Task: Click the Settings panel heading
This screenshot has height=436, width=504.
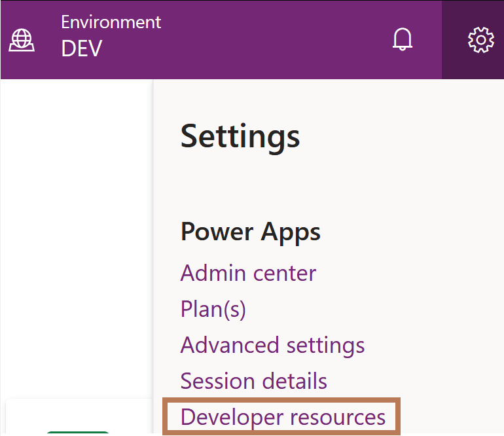Action: pos(240,136)
